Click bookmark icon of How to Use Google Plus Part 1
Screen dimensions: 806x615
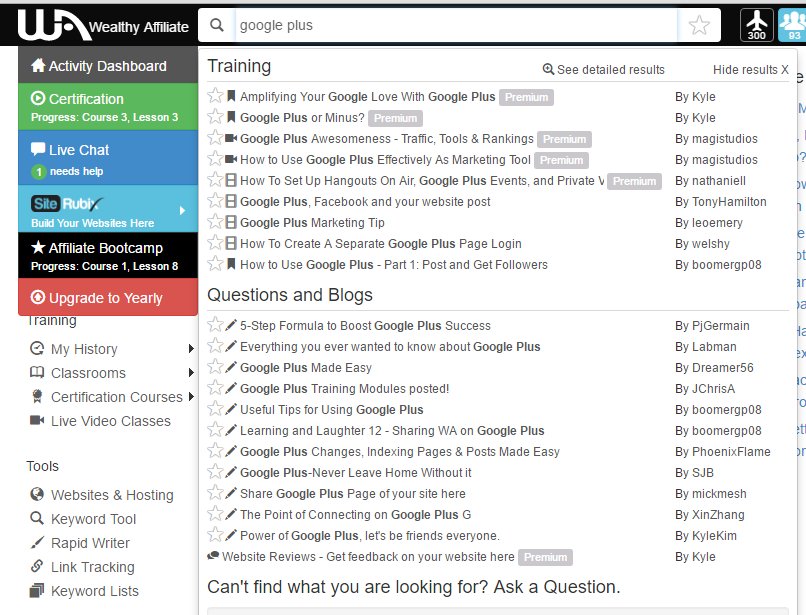231,264
